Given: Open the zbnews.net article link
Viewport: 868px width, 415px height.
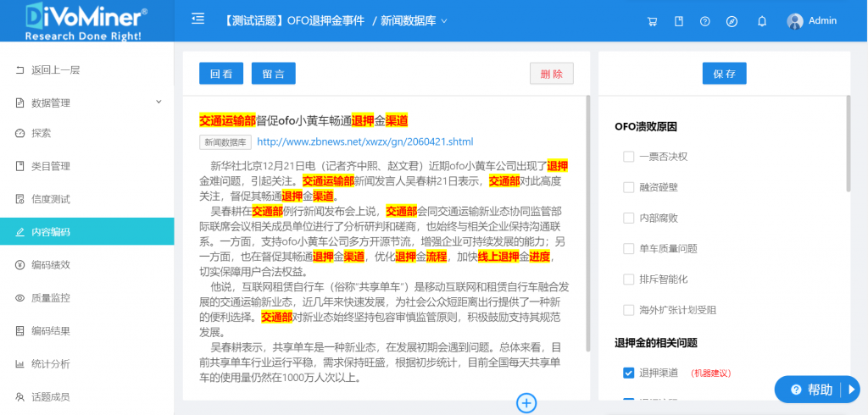Looking at the screenshot, I should [x=365, y=141].
